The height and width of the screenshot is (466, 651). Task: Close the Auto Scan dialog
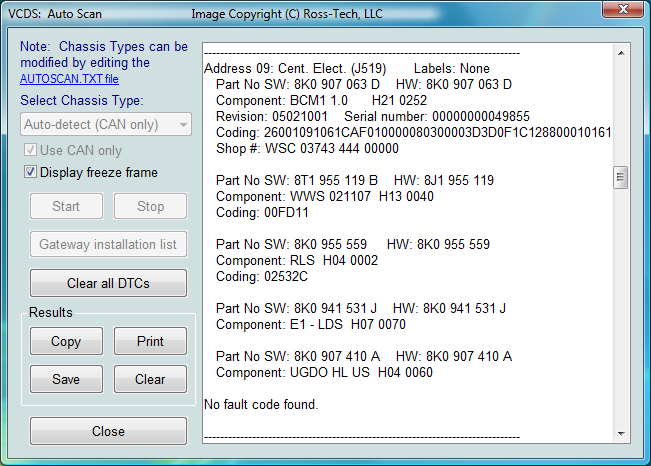(108, 431)
